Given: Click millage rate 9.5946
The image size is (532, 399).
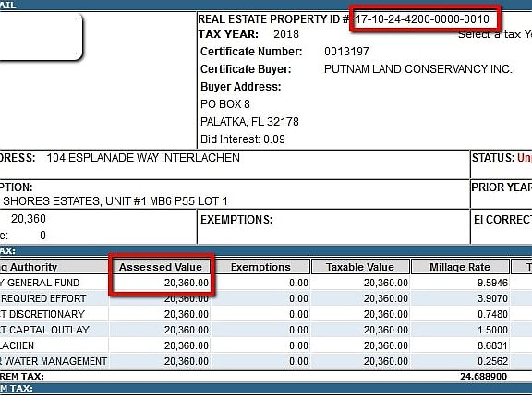Looking at the screenshot, I should pos(492,283).
